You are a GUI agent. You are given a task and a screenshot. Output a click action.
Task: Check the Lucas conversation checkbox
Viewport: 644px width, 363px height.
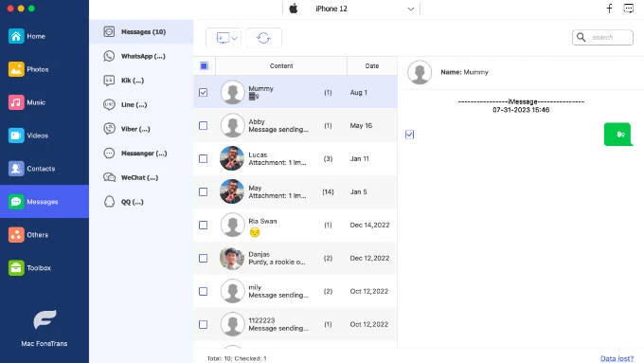204,158
